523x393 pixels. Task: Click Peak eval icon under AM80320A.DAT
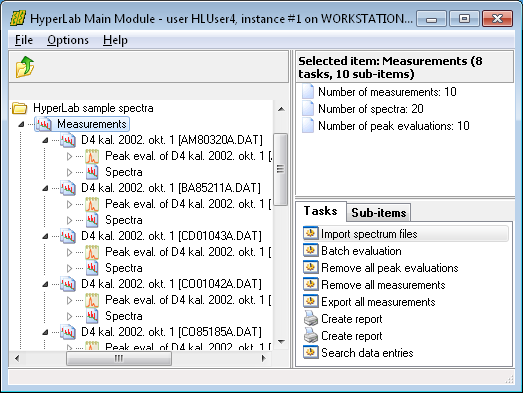point(92,156)
